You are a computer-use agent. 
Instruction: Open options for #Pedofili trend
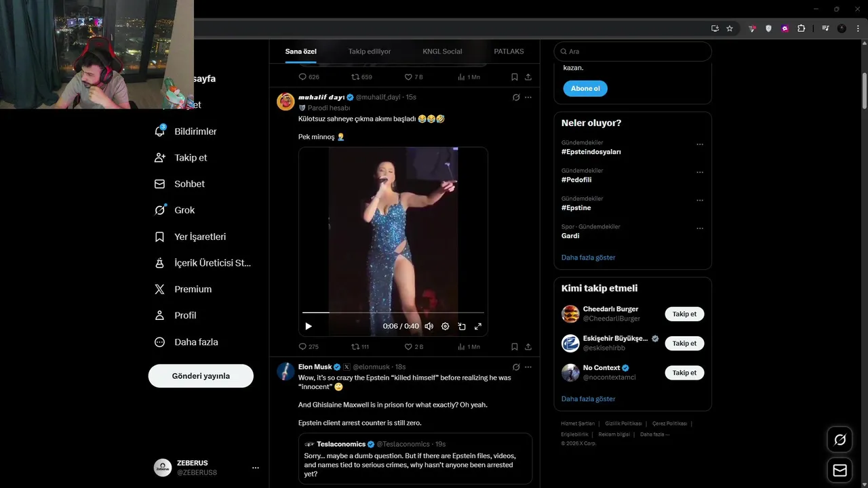click(x=700, y=172)
